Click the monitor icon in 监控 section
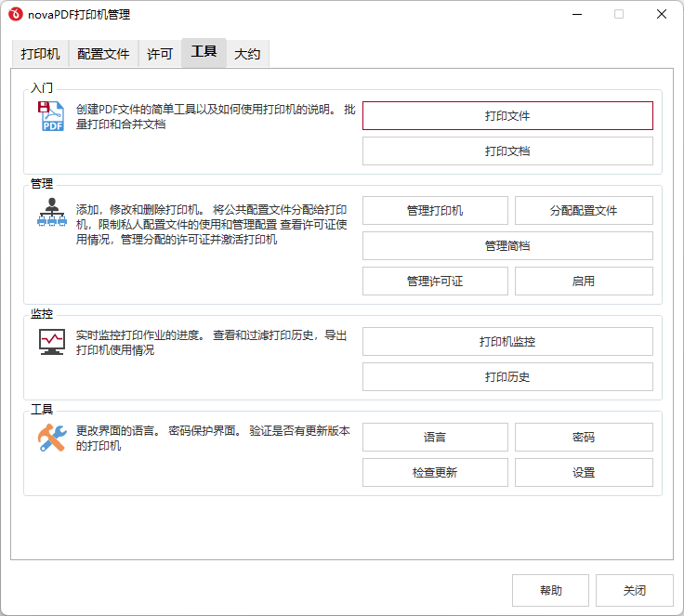This screenshot has height=616, width=684. tap(52, 342)
